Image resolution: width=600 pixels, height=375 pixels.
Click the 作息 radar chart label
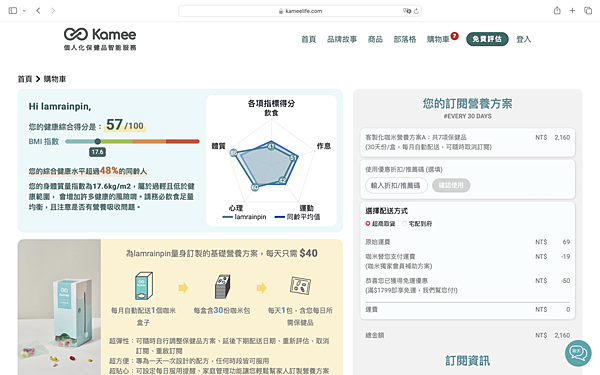point(324,146)
